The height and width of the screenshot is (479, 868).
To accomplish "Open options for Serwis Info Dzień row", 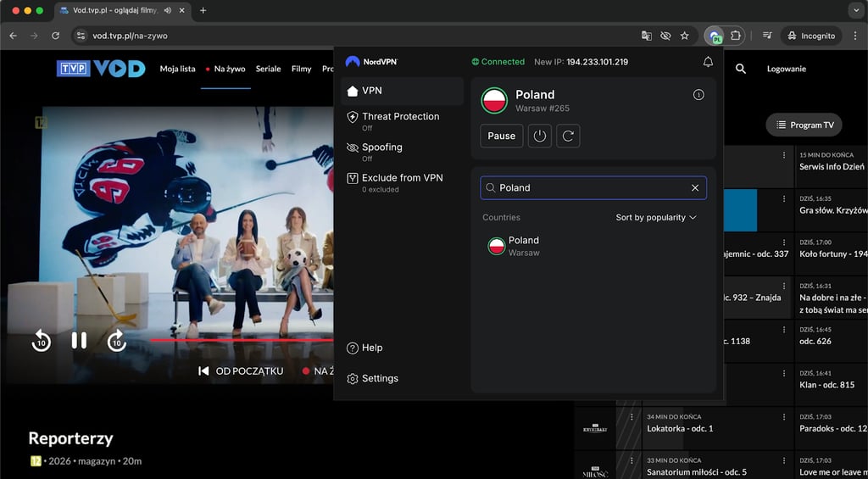I will tap(784, 156).
